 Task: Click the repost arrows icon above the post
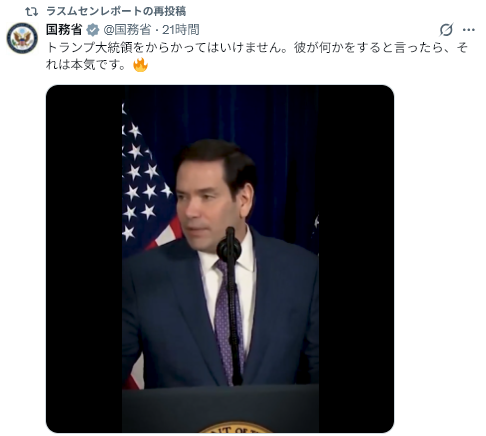(32, 12)
